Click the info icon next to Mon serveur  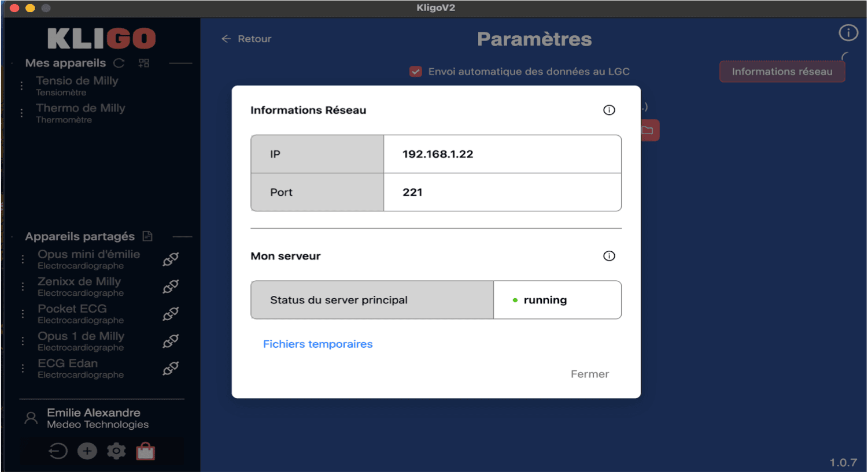(608, 256)
